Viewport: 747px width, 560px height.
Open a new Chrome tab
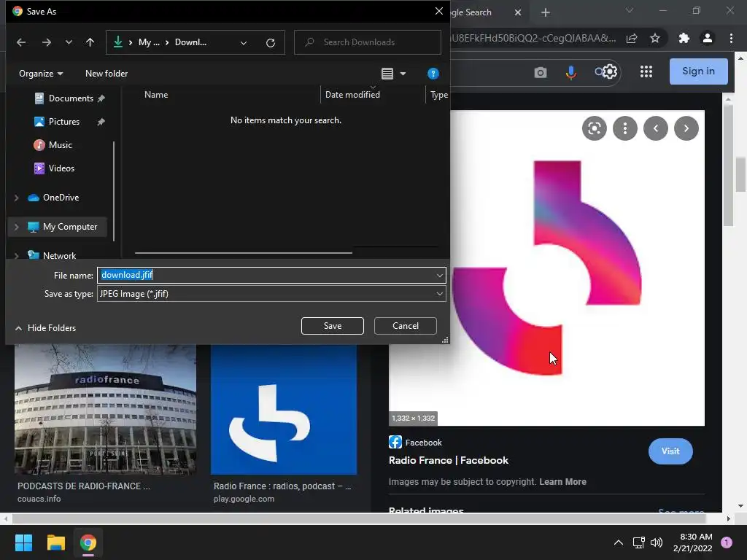tap(546, 12)
